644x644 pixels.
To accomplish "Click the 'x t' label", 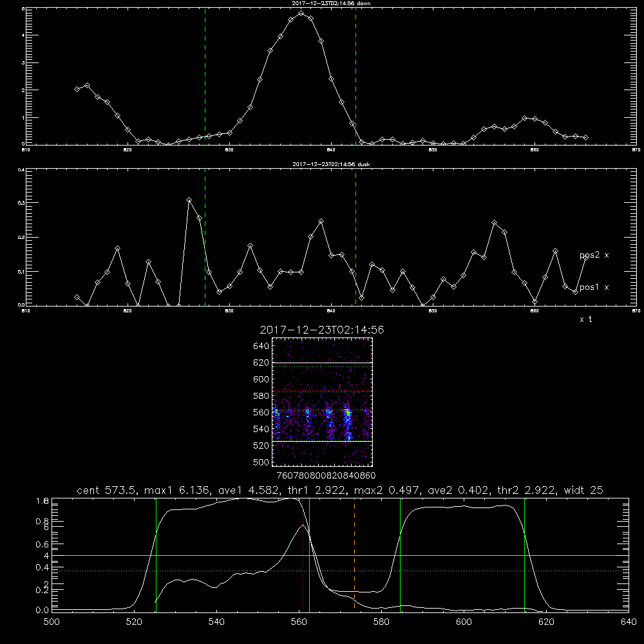I will (585, 319).
